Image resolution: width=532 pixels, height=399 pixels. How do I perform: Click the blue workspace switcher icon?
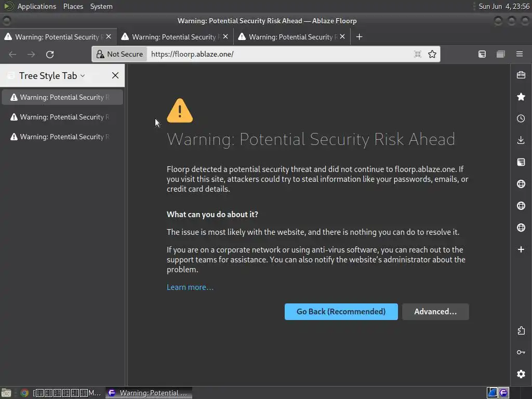click(493, 393)
